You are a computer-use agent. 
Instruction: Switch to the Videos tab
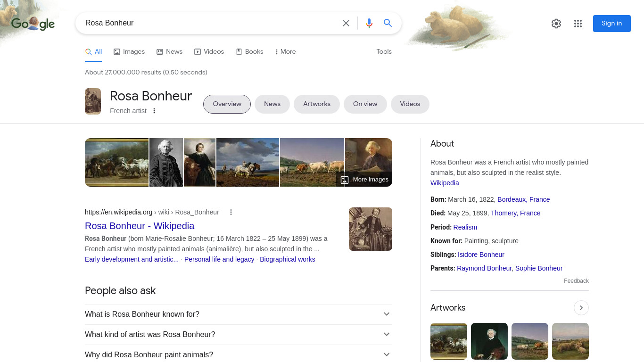pyautogui.click(x=209, y=52)
